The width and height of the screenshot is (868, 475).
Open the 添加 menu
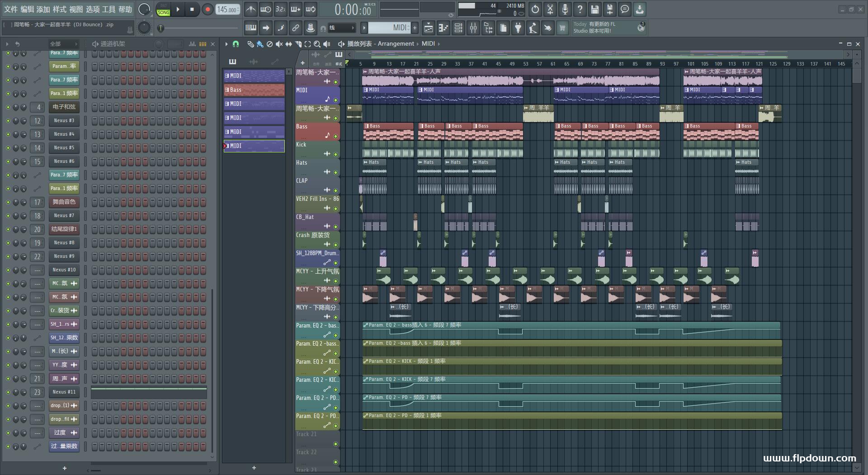[x=43, y=9]
